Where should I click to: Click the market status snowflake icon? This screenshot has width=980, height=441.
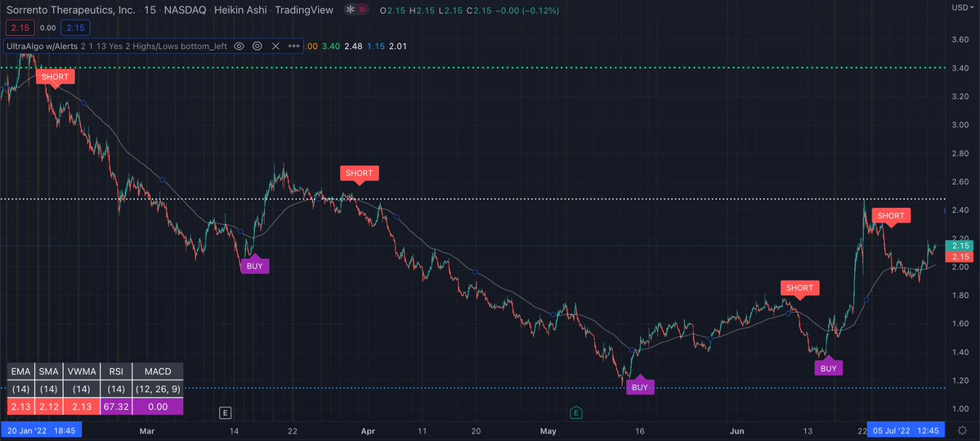tap(351, 11)
